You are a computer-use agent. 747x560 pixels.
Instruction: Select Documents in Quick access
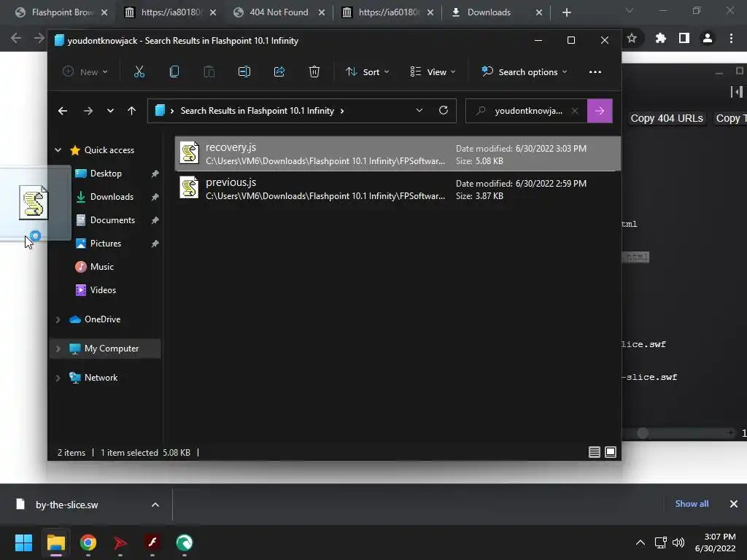tap(112, 220)
